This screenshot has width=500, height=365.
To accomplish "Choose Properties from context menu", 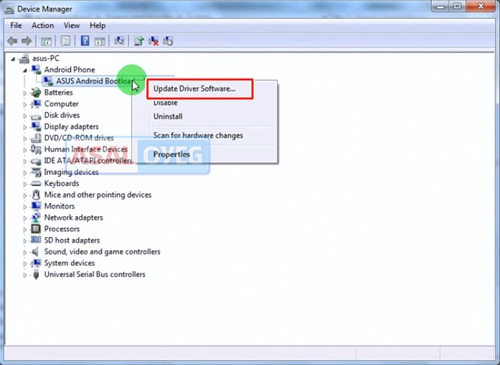I will [x=171, y=154].
